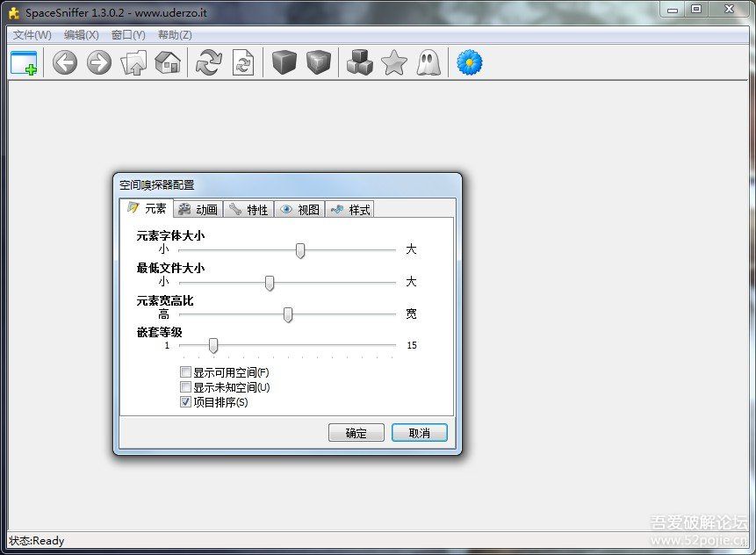The width and height of the screenshot is (756, 555).
Task: Click the back navigation arrow icon
Action: coord(64,62)
